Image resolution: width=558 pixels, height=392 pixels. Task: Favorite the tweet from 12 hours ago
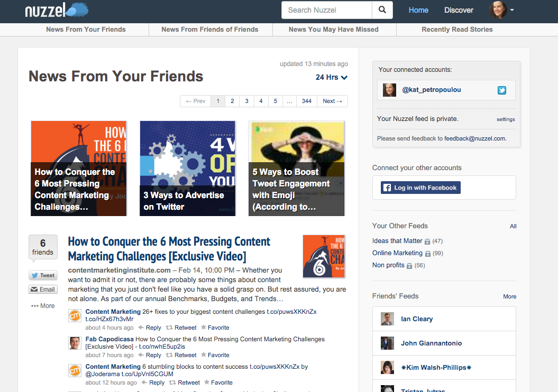[218, 382]
